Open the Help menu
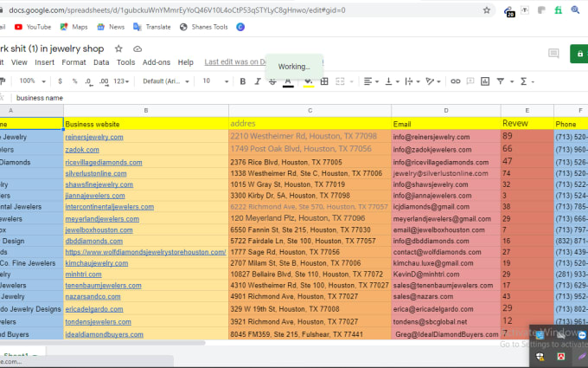588x368 pixels. click(x=186, y=62)
